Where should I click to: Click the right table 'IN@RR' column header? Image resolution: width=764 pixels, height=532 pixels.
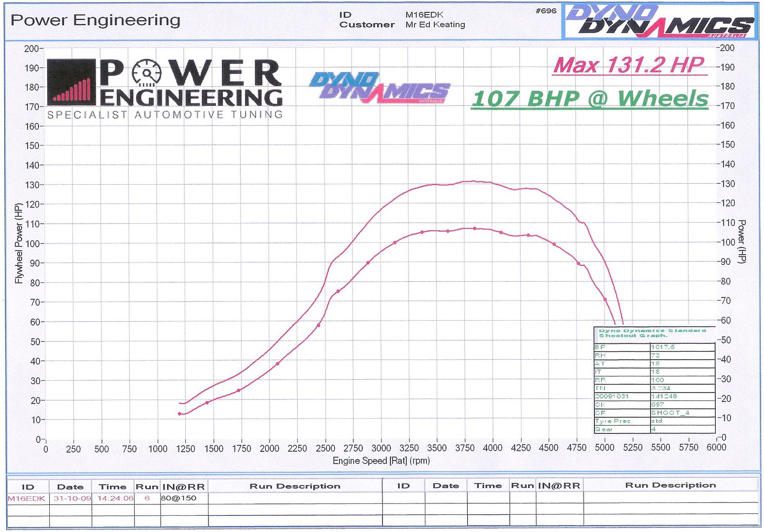tap(559, 486)
